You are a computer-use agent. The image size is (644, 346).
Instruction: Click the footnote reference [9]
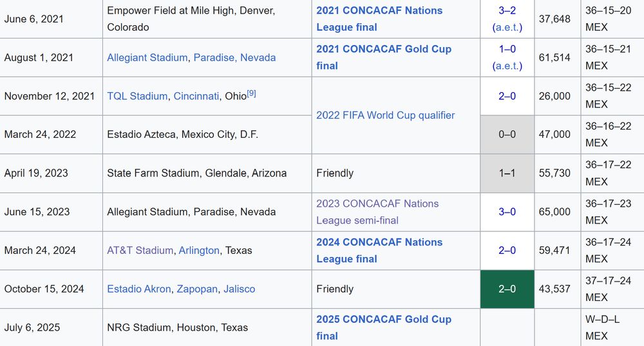251,93
